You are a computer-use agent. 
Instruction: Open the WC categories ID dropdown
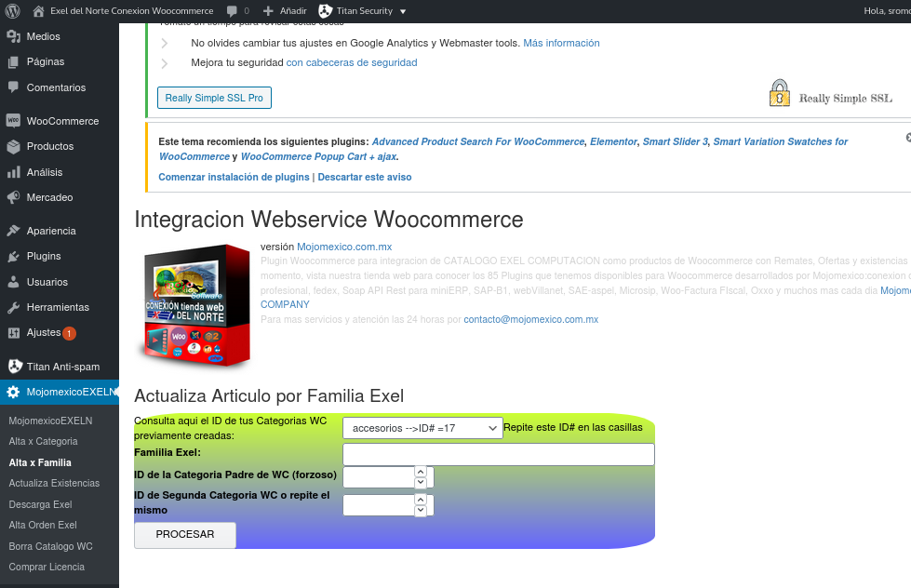(x=422, y=428)
